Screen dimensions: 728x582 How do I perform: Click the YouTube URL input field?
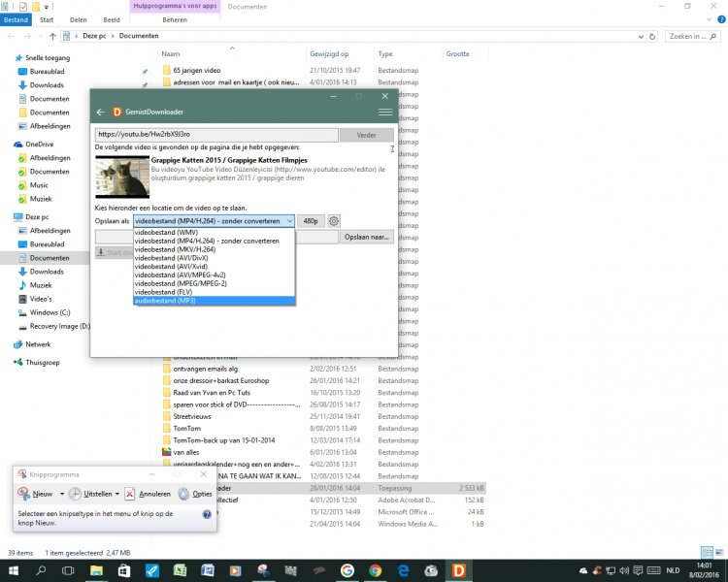[215, 135]
